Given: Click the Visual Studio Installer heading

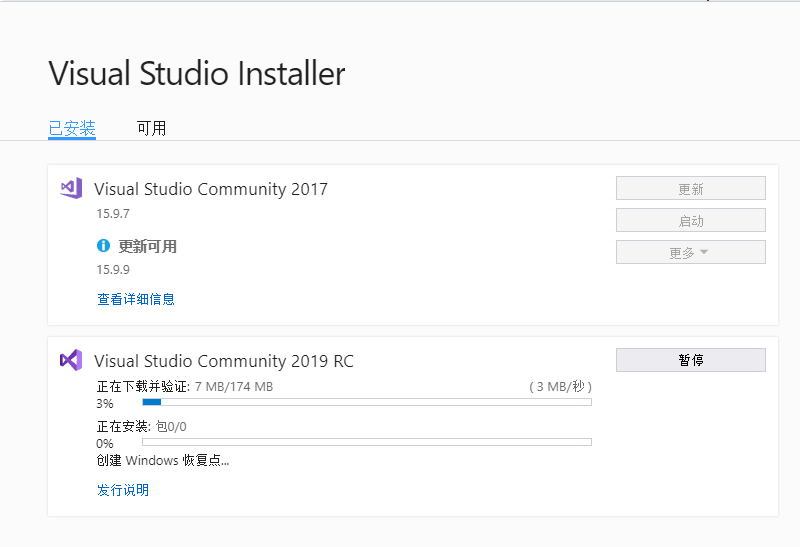Looking at the screenshot, I should pyautogui.click(x=197, y=73).
